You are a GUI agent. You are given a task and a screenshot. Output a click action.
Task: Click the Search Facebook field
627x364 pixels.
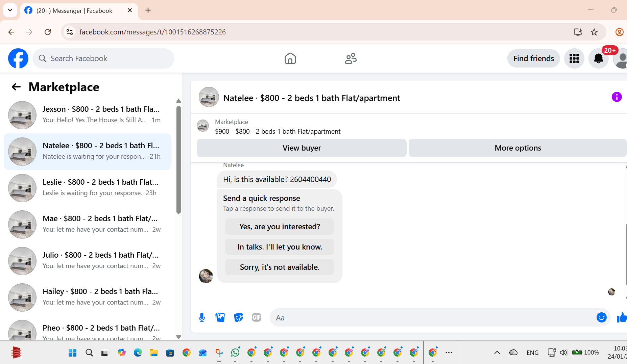(x=103, y=58)
